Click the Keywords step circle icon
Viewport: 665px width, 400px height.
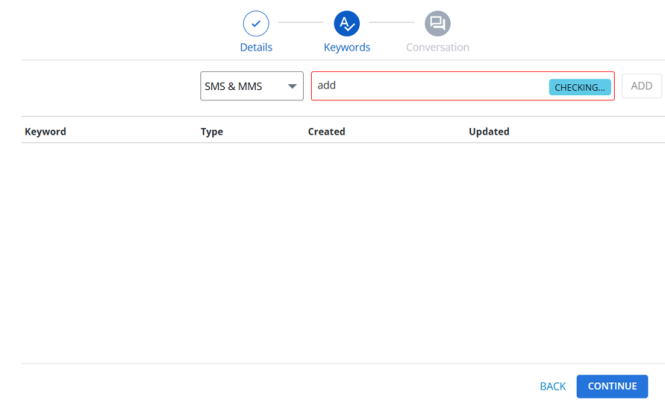(347, 23)
